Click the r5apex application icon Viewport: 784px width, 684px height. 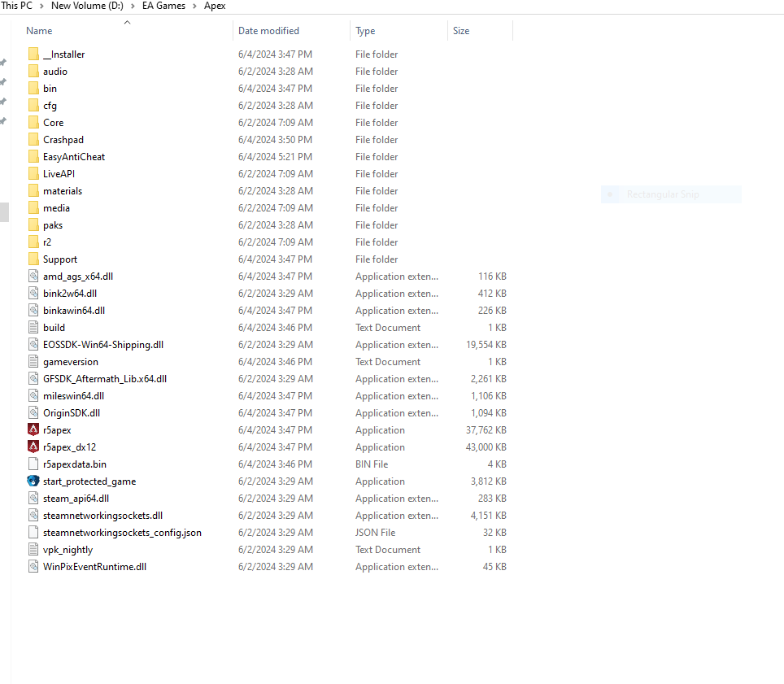tap(33, 429)
